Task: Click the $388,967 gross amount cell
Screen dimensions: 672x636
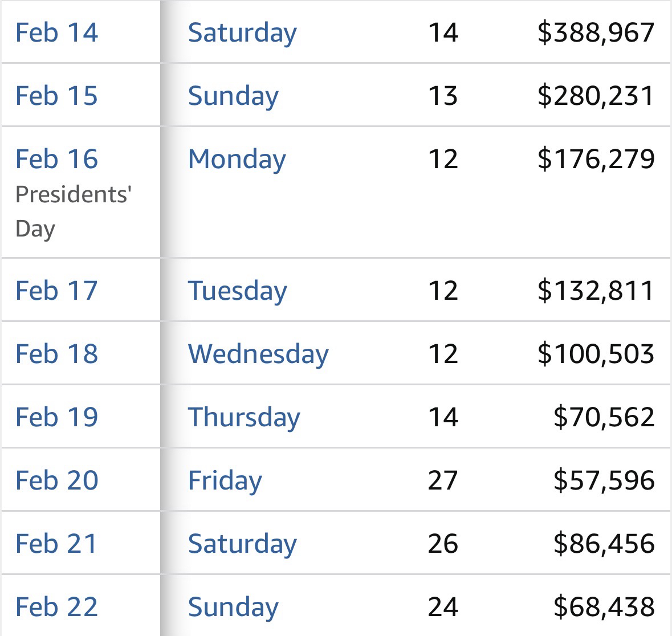Action: click(x=596, y=32)
